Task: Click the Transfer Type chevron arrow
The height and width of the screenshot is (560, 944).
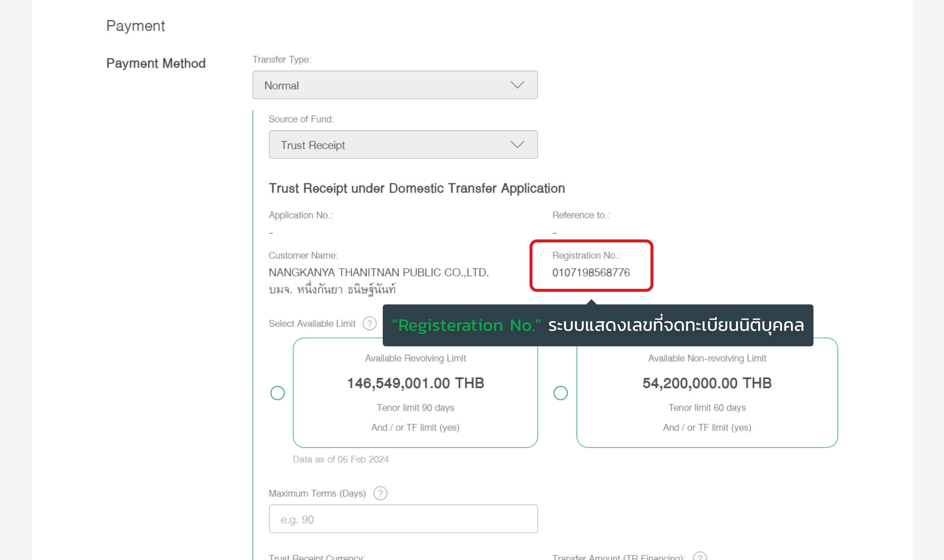Action: (517, 85)
